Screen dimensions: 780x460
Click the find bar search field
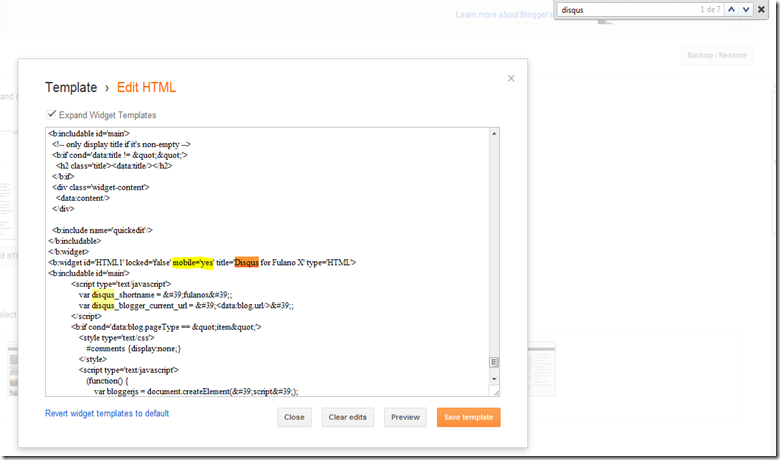(628, 10)
